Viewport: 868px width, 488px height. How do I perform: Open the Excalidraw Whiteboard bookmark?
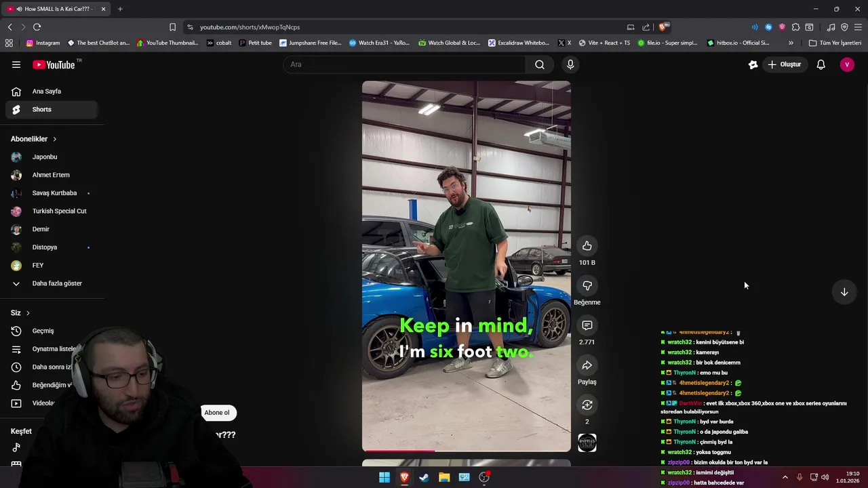[519, 43]
